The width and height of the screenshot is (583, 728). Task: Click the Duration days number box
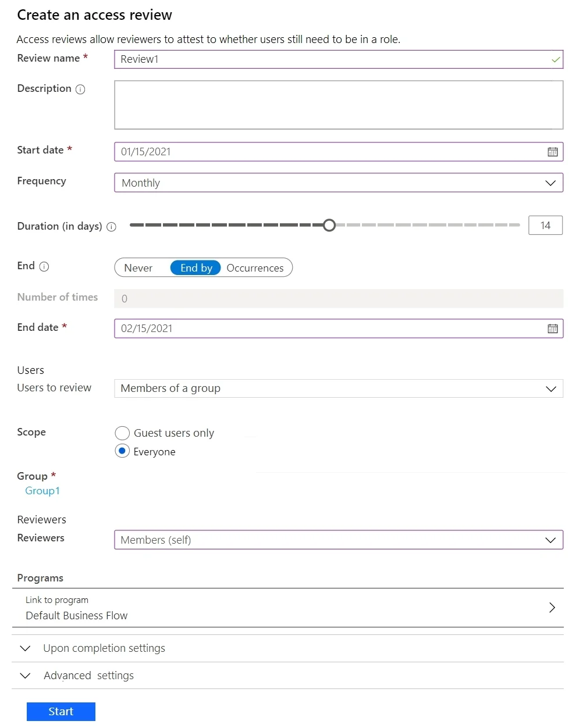pos(545,225)
